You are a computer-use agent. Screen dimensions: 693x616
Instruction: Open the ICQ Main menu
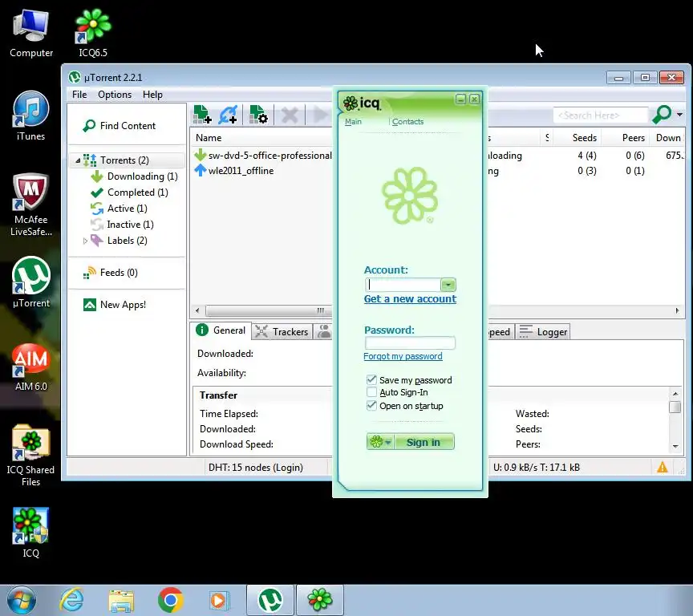click(353, 122)
